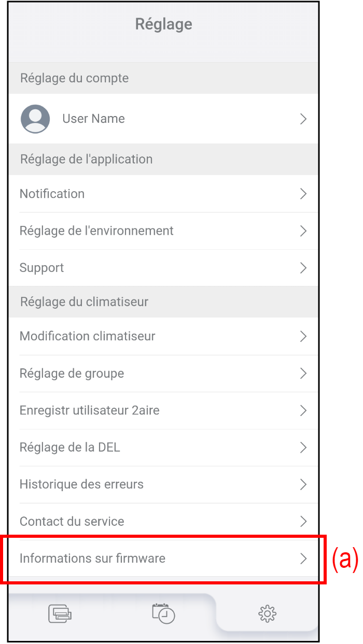Screen dimensions: 363x644
Task: Tap chevron next to User Name
Action: click(x=303, y=119)
